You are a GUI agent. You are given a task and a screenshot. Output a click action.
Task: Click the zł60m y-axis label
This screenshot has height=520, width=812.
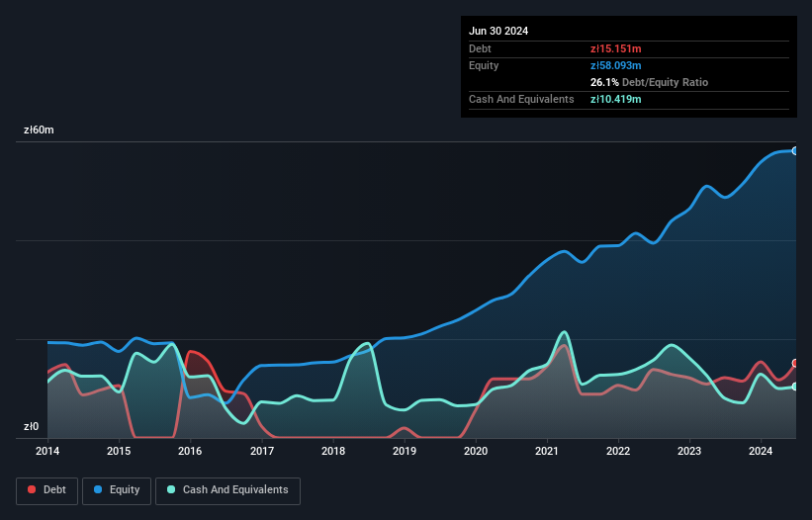pyautogui.click(x=39, y=130)
